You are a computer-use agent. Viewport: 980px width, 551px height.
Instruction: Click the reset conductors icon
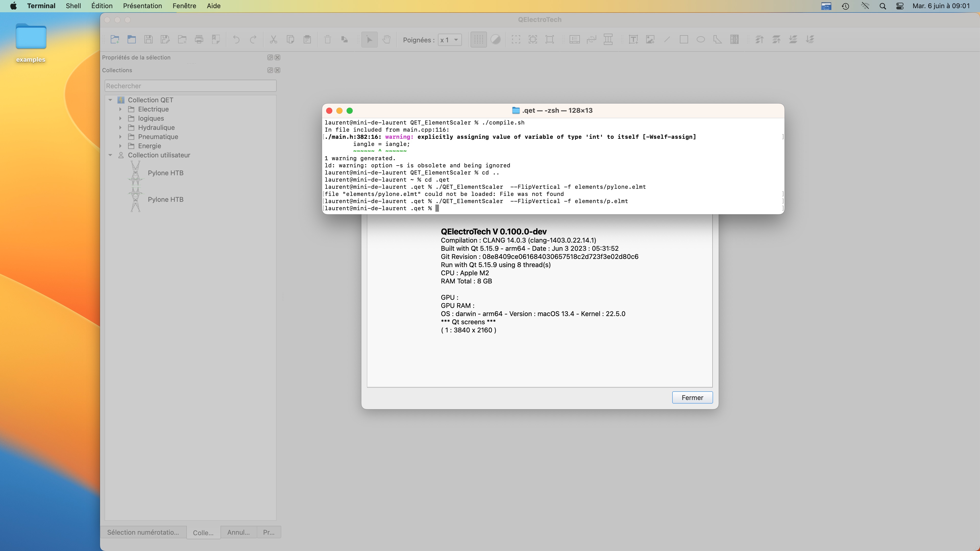click(x=591, y=39)
